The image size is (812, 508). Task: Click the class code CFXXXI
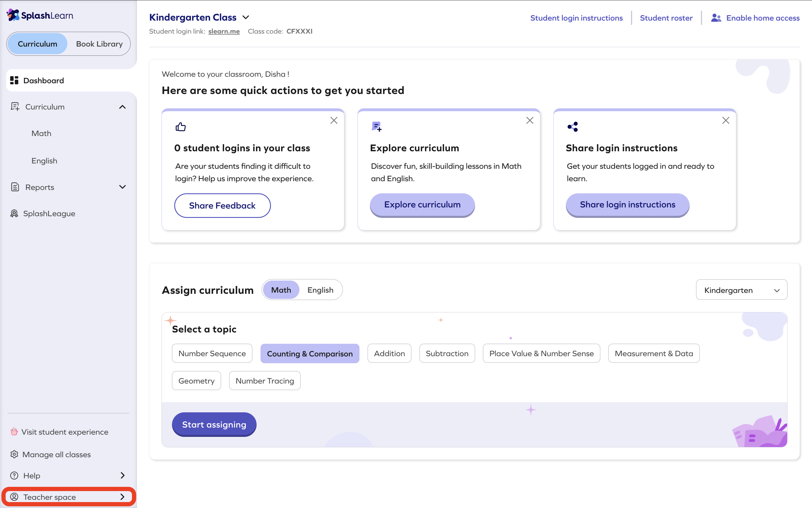300,31
